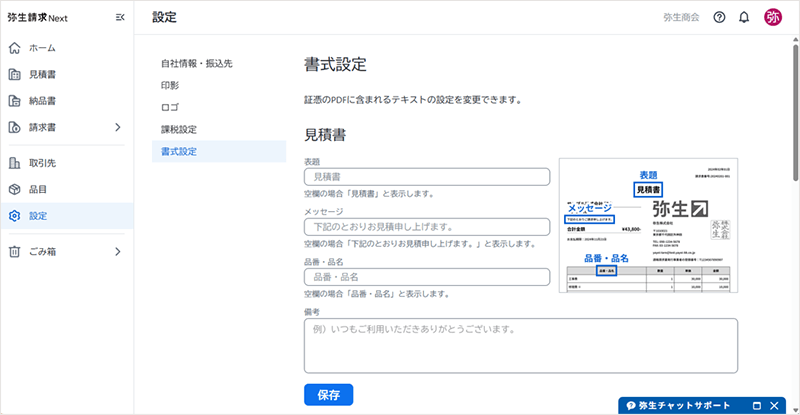This screenshot has height=415, width=800.
Task: Click the 品目 box icon
Action: pyautogui.click(x=14, y=189)
